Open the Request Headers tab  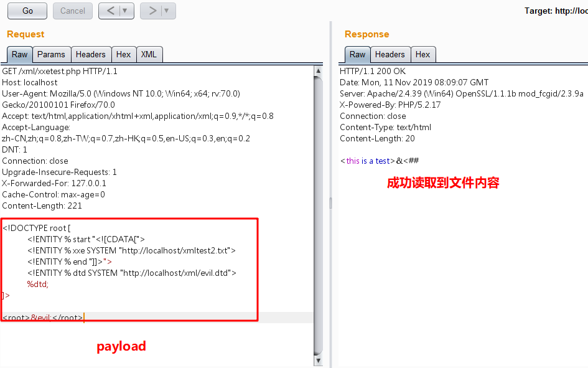(x=91, y=54)
